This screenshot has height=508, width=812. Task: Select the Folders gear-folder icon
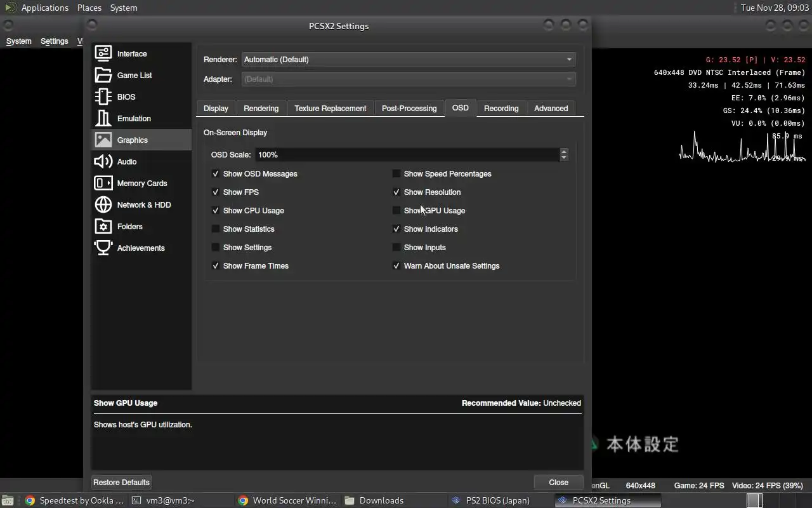(103, 226)
